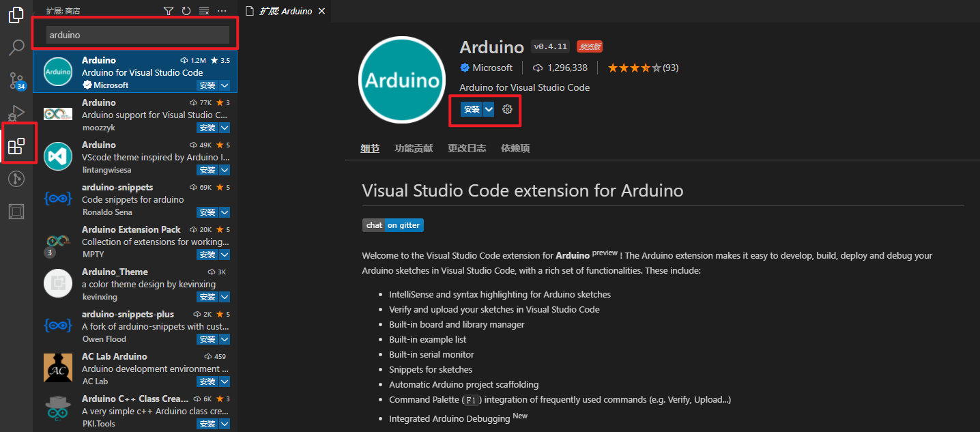Screen dimensions: 980x432
Task: Open Source Control showing 34 pending changes
Action: coord(16,80)
